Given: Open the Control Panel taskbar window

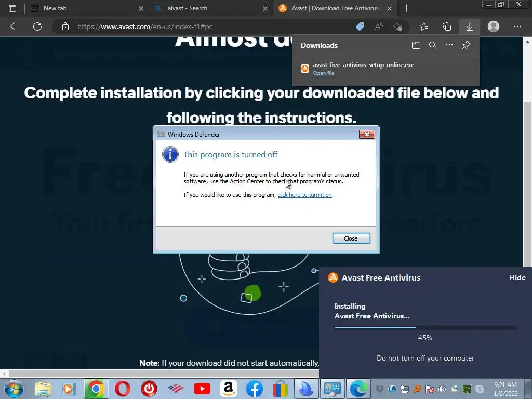Looking at the screenshot, I should point(332,389).
